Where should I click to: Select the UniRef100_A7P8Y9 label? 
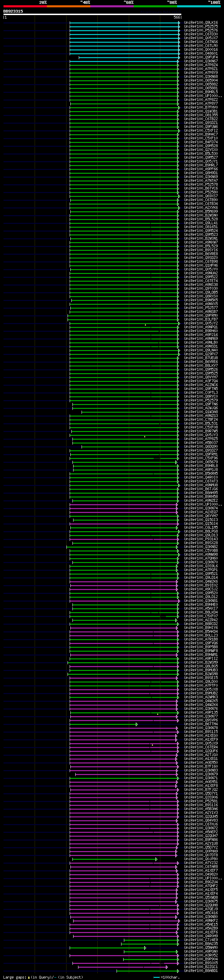pyautogui.click(x=201, y=73)
